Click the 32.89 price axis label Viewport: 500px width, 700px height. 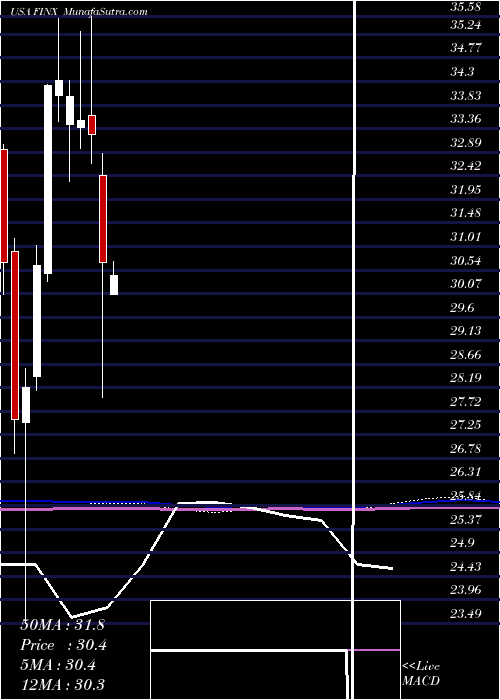coord(465,143)
